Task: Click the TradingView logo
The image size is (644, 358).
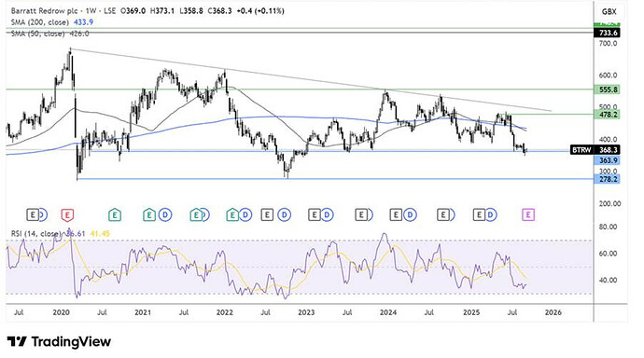Action: click(x=59, y=341)
